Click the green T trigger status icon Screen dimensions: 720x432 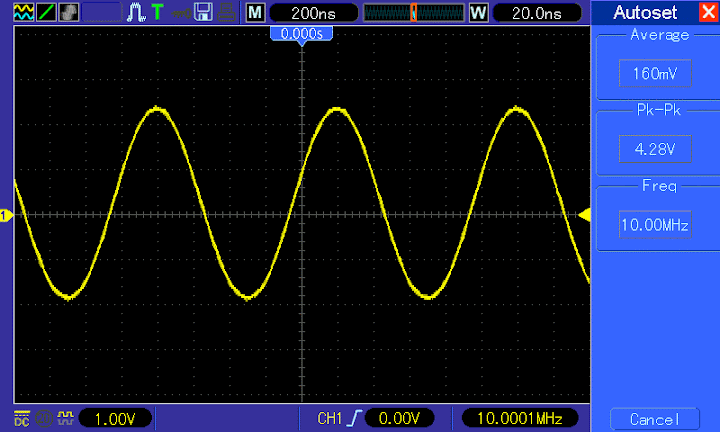(x=158, y=12)
